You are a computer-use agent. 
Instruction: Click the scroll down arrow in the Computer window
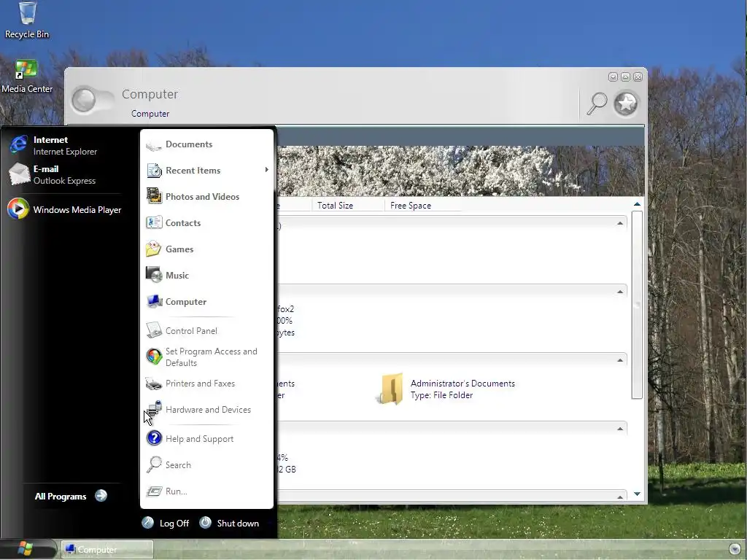pos(637,494)
